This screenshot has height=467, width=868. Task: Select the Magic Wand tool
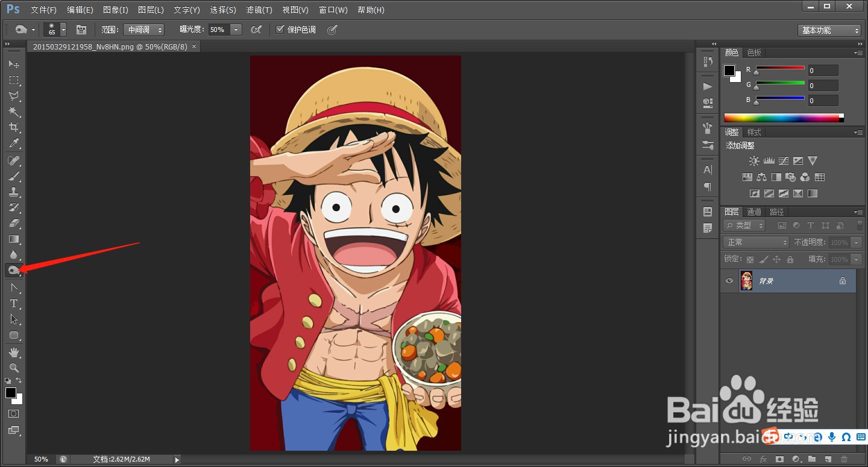14,112
